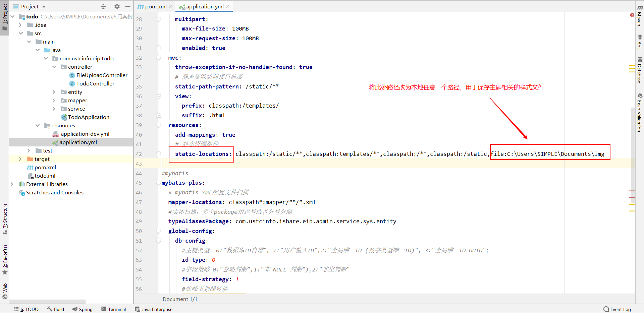Expand the service package
644x313 pixels.
click(x=54, y=109)
